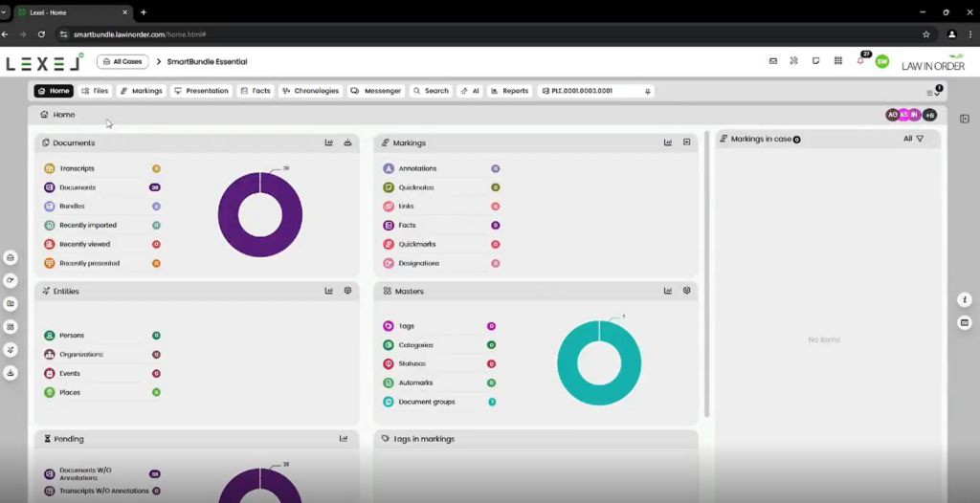Image resolution: width=980 pixels, height=503 pixels.
Task: Switch to the Home tab
Action: (54, 91)
